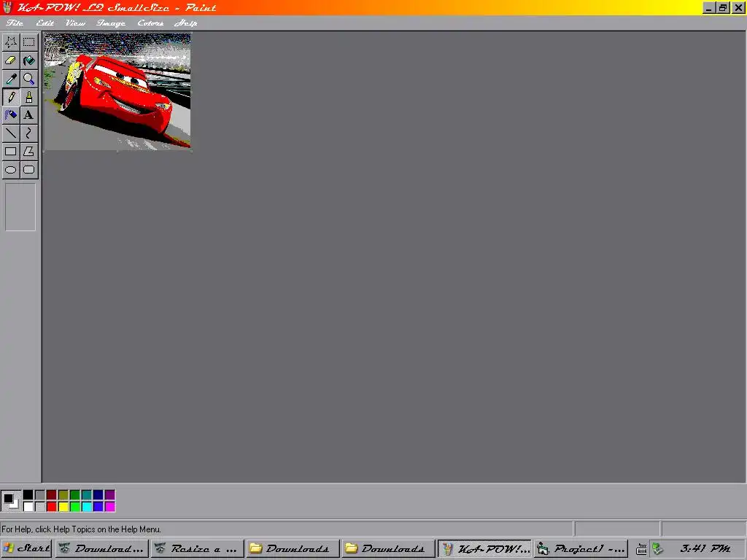The width and height of the screenshot is (747, 560).
Task: Switch to the Resize a... taskbar window
Action: coord(198,548)
